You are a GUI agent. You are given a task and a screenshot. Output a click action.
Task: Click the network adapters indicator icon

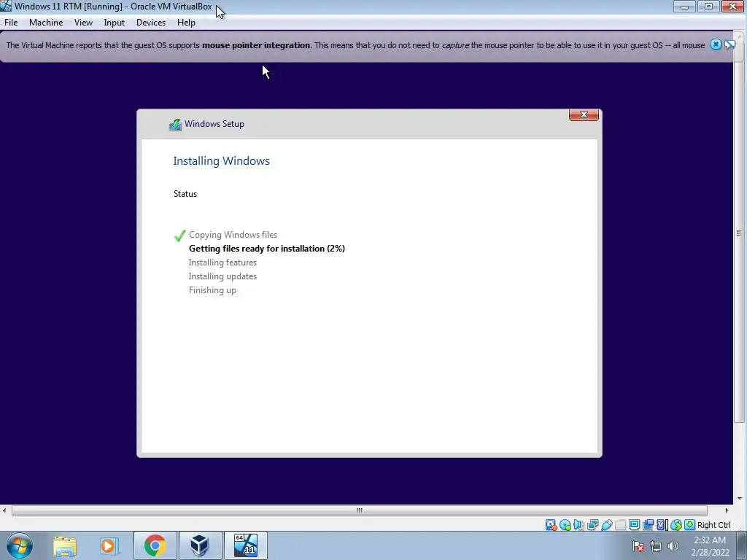[592, 525]
